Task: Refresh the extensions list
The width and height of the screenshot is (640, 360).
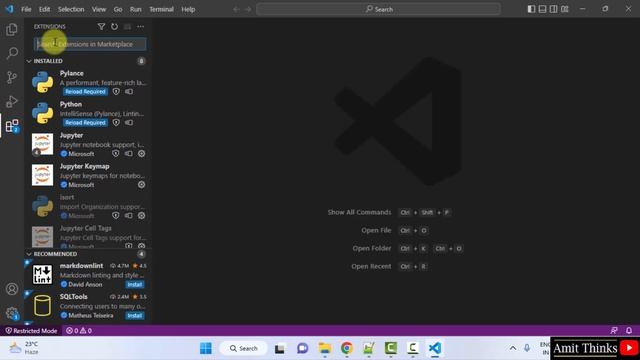Action: (114, 27)
